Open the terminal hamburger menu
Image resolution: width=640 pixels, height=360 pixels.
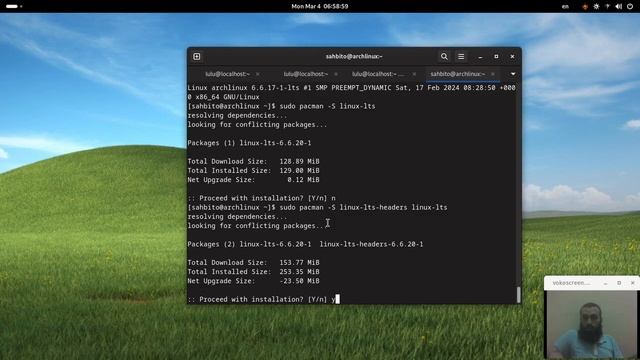point(461,56)
